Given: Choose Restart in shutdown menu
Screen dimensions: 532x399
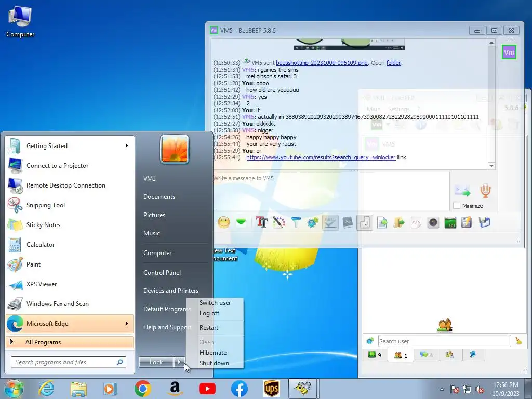Looking at the screenshot, I should 209,328.
